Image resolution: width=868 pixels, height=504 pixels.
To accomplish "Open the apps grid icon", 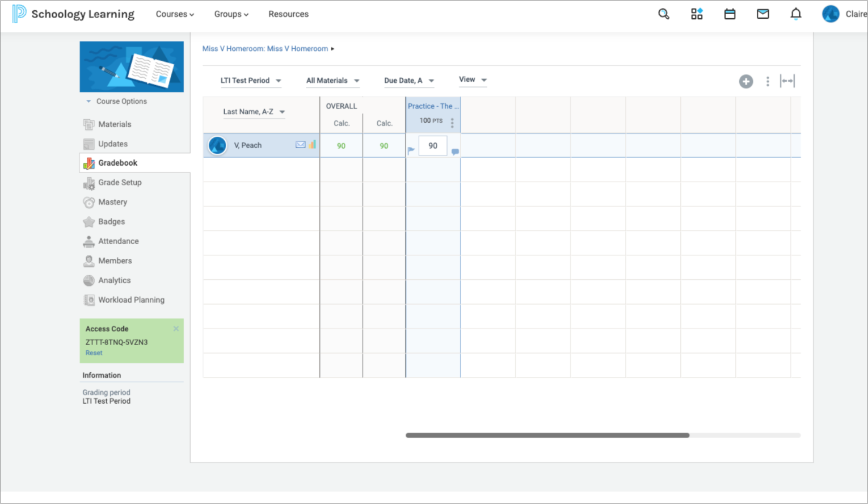I will pos(697,14).
